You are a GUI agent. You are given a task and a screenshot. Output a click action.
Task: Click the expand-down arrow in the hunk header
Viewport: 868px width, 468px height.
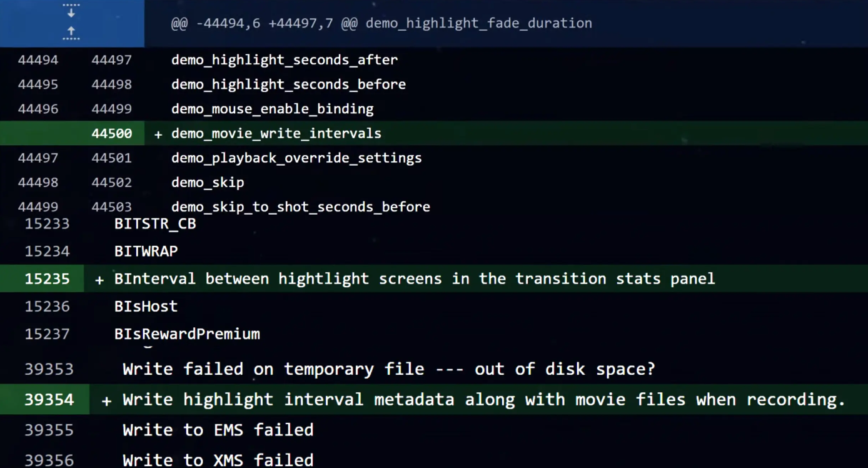(x=71, y=11)
